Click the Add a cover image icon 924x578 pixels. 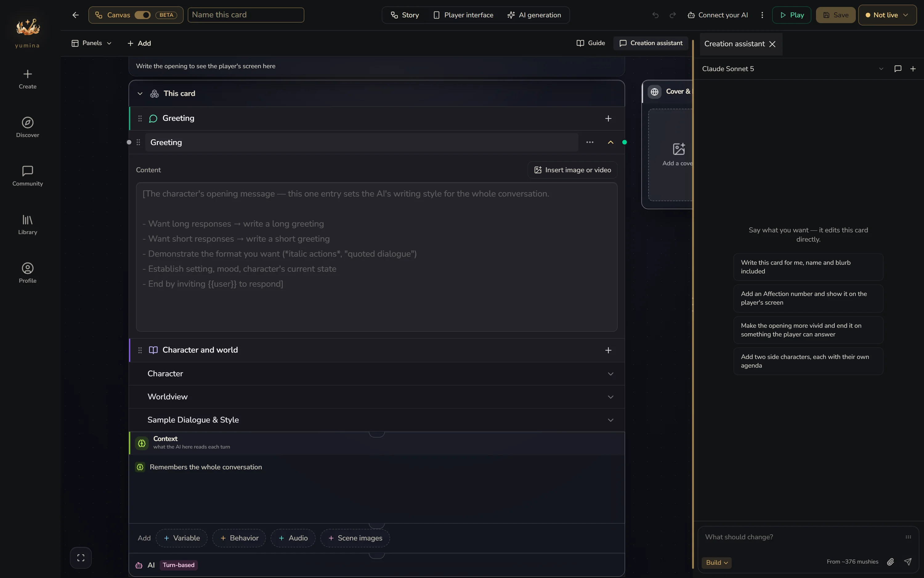click(x=679, y=149)
